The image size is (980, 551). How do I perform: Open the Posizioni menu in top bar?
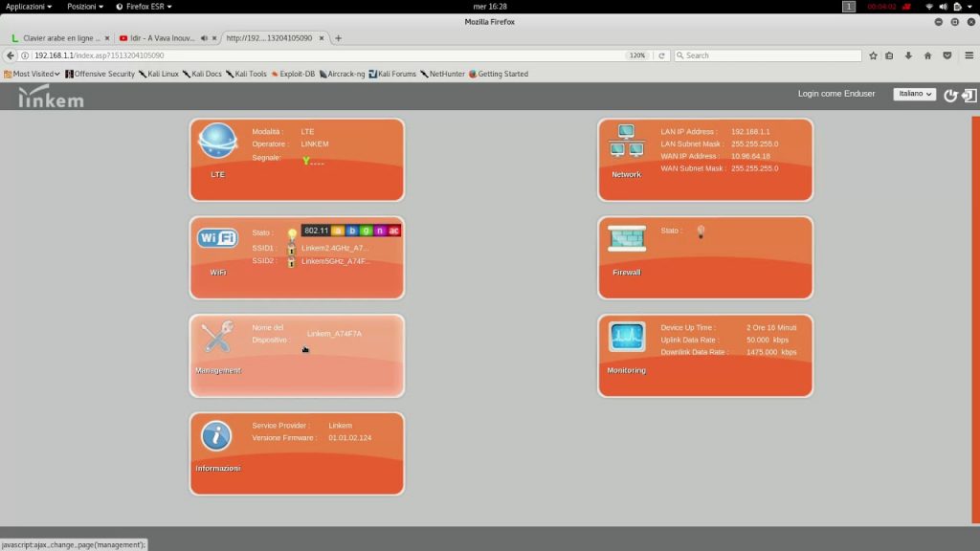[86, 7]
